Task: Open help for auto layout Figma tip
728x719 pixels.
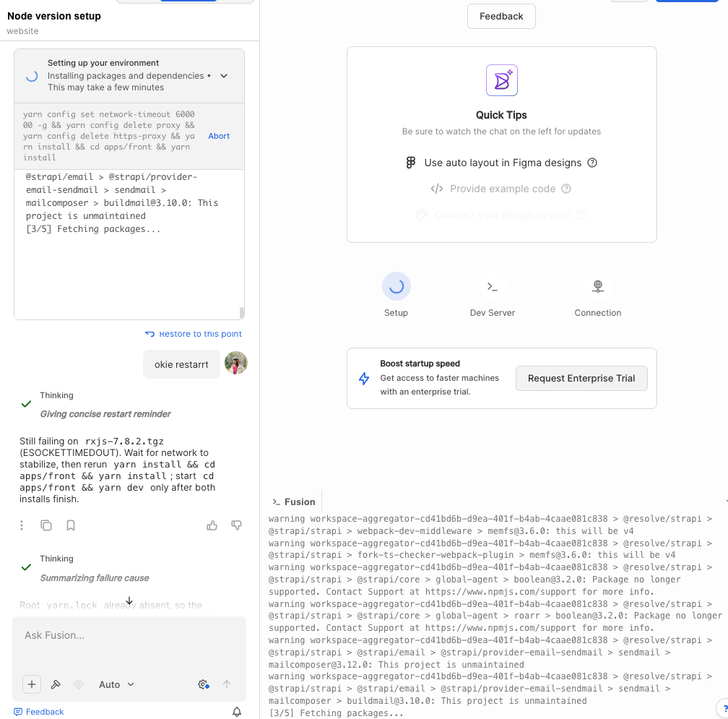Action: [592, 163]
